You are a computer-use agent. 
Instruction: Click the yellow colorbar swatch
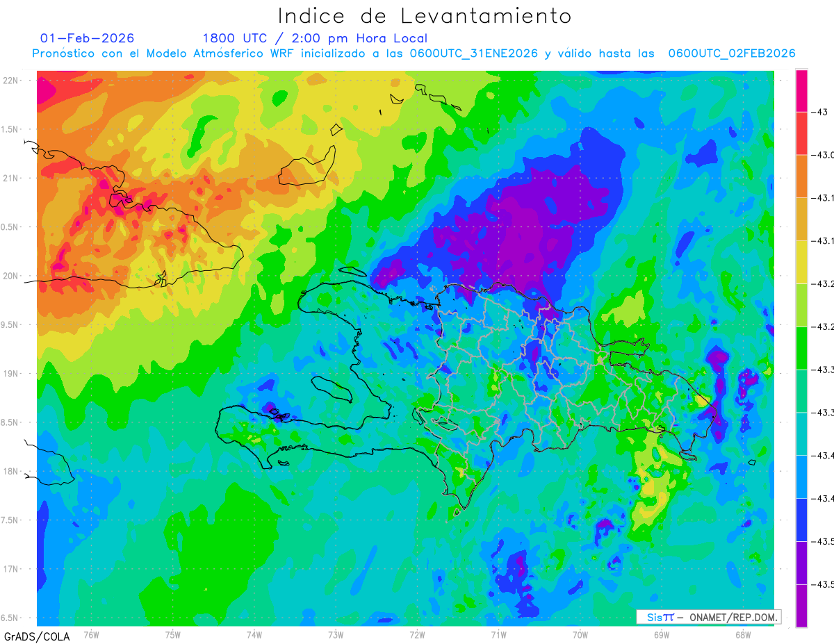[x=801, y=263]
